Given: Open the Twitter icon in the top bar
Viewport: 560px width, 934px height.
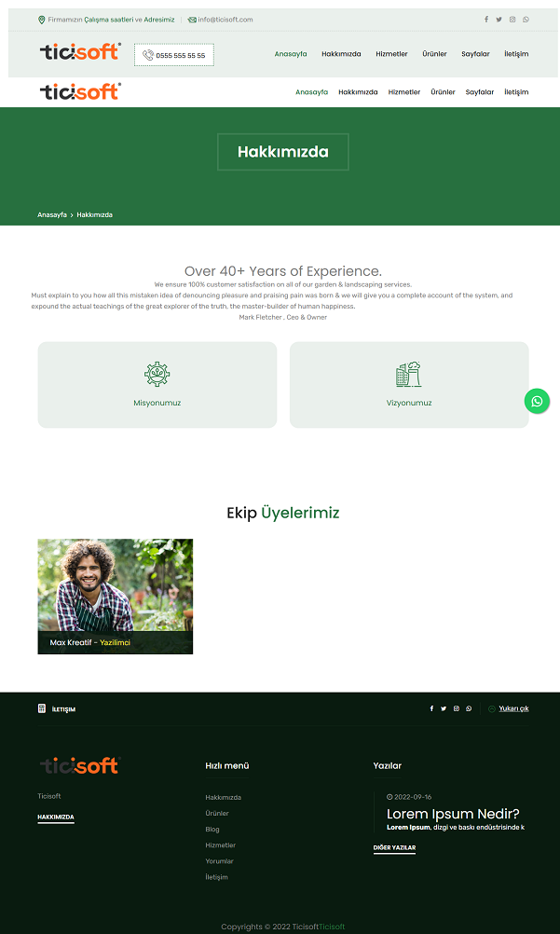Looking at the screenshot, I should [499, 20].
